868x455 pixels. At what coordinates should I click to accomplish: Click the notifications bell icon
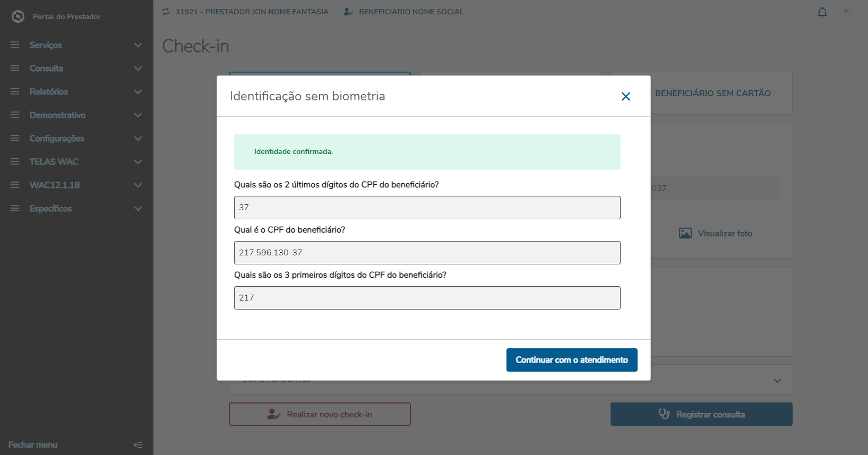click(822, 12)
